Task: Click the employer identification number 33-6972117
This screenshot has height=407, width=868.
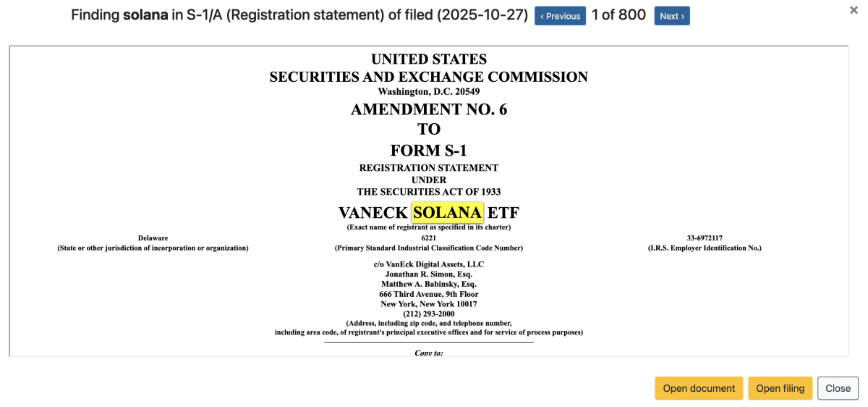Action: coord(705,238)
